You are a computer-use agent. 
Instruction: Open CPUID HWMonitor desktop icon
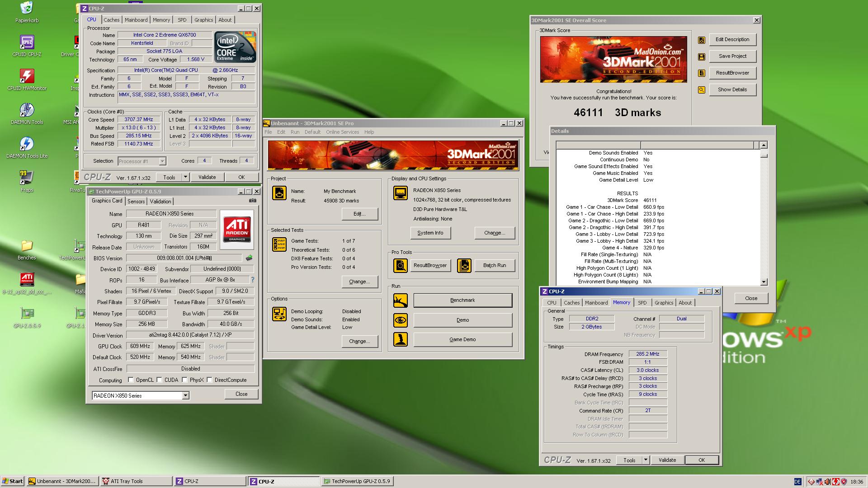point(27,76)
